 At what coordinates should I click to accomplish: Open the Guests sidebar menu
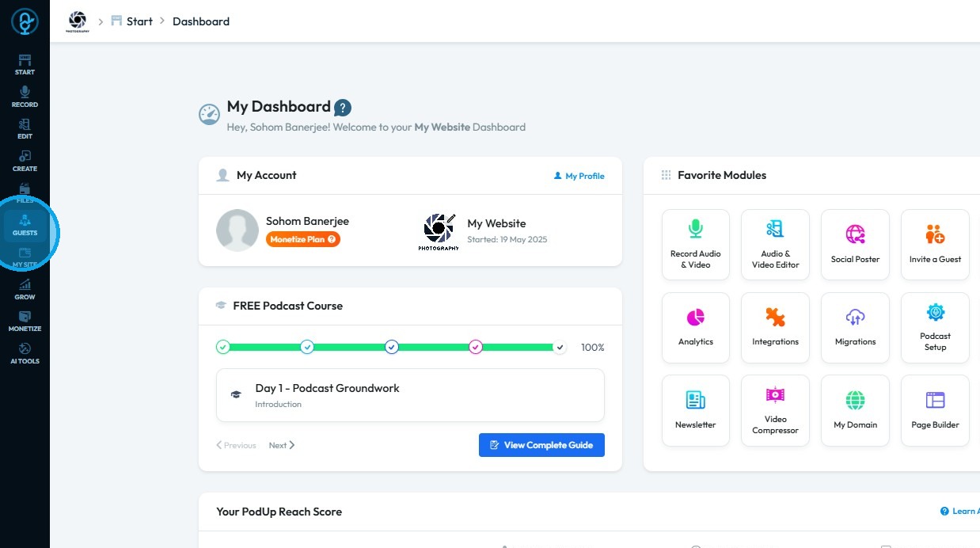[25, 225]
